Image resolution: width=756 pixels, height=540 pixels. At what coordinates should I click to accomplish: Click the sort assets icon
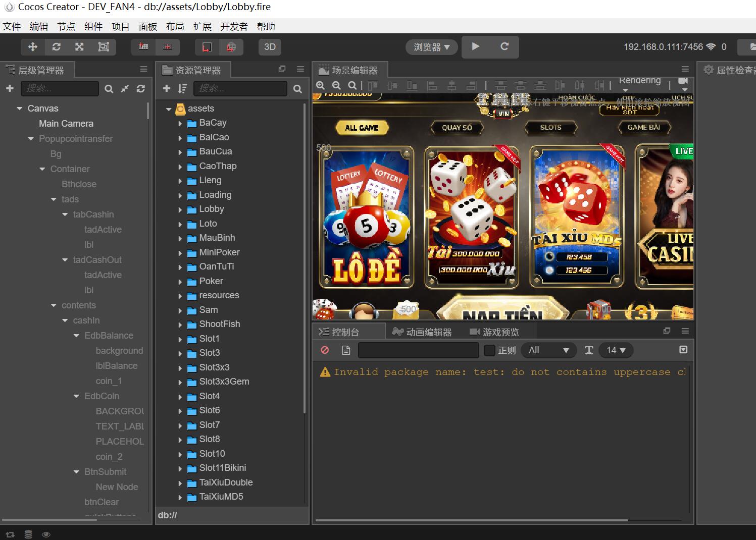coord(182,89)
